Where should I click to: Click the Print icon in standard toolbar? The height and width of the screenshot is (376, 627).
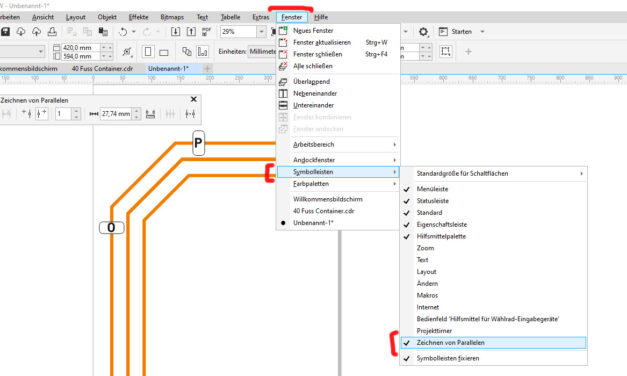click(x=52, y=32)
